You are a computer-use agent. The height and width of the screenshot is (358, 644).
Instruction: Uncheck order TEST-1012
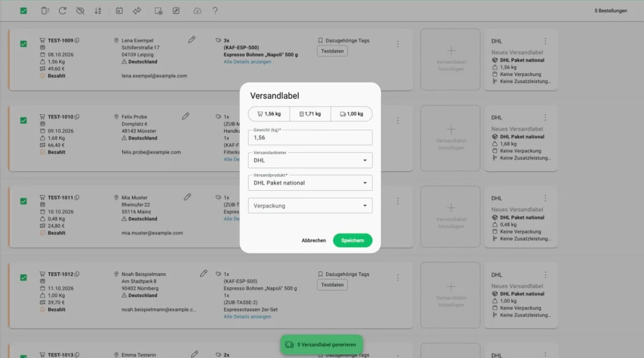pyautogui.click(x=24, y=278)
